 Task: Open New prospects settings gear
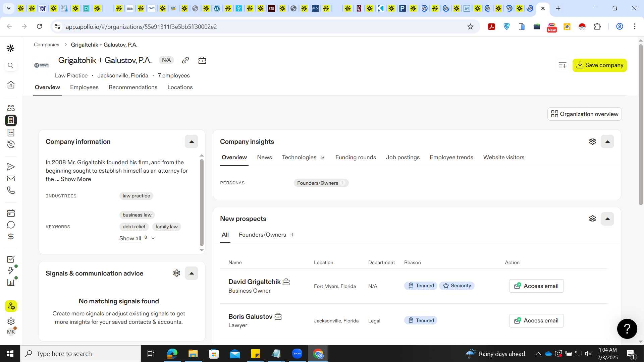(x=593, y=219)
